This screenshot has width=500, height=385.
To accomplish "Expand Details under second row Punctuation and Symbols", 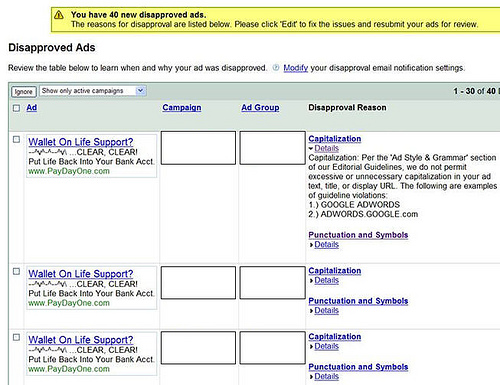I will click(326, 311).
